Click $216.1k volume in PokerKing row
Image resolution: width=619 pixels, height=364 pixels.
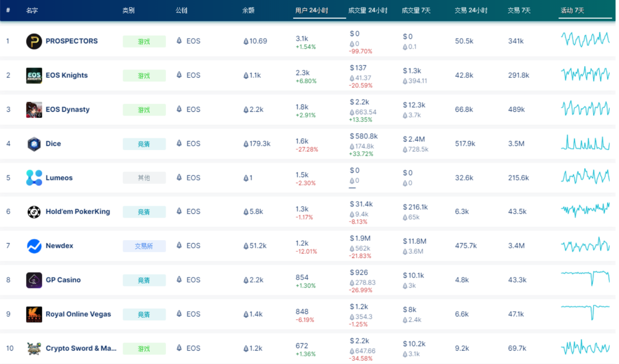416,207
